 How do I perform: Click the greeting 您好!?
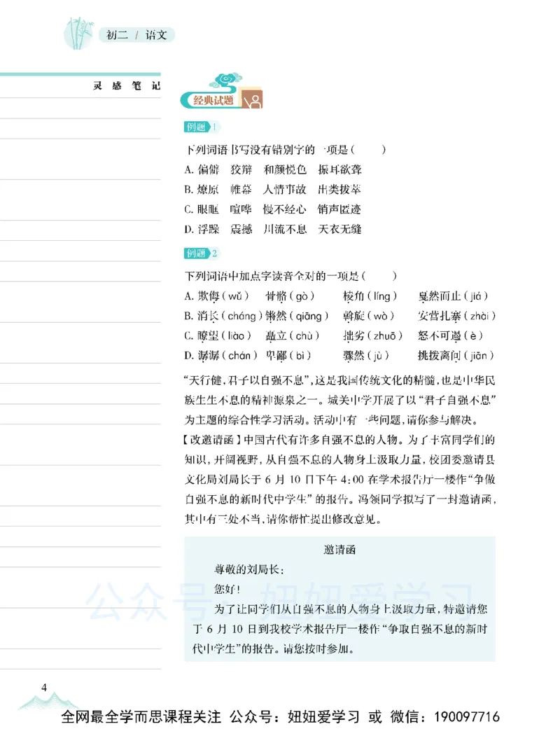pyautogui.click(x=227, y=589)
